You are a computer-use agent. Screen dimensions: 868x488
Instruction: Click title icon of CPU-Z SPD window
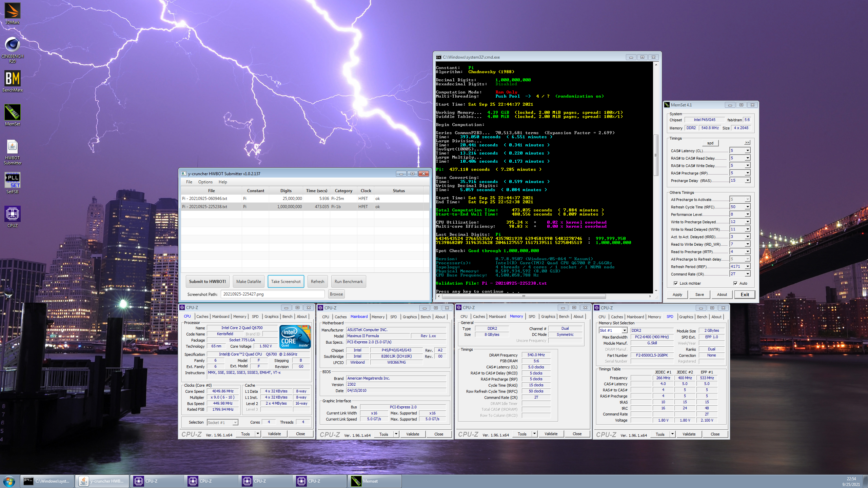(597, 308)
